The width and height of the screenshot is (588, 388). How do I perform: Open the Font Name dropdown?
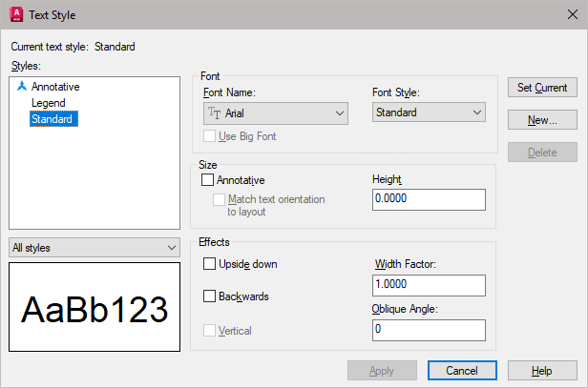click(341, 113)
